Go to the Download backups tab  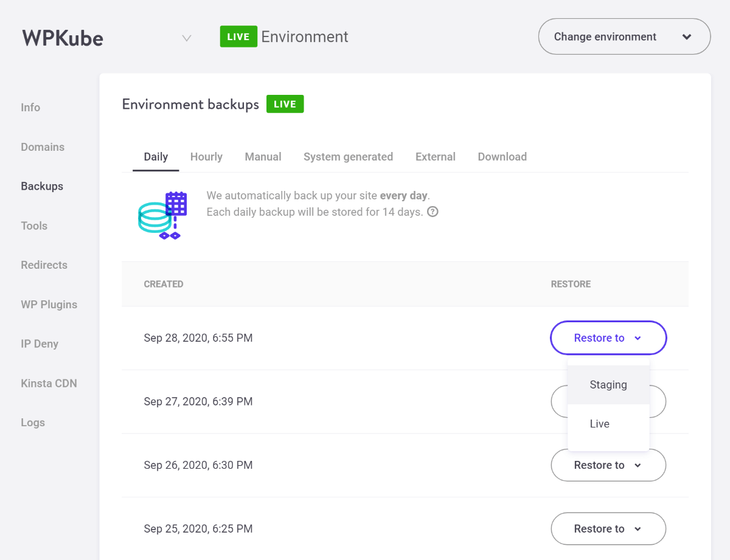502,157
